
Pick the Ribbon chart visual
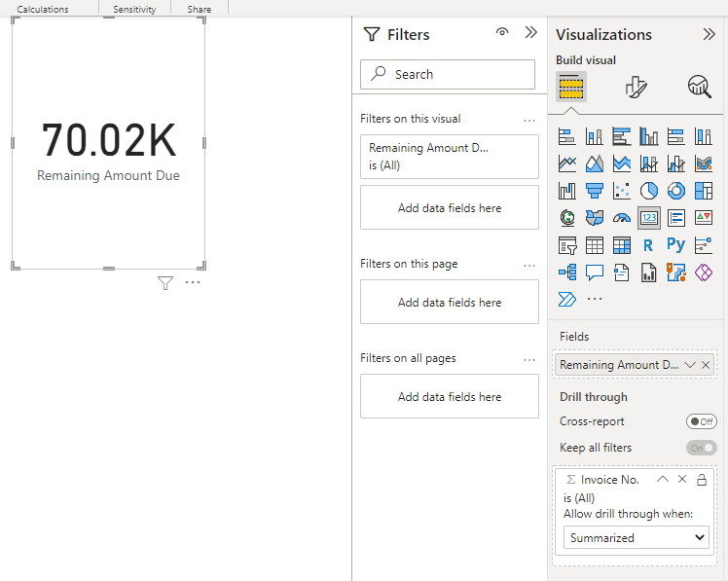[x=704, y=163]
